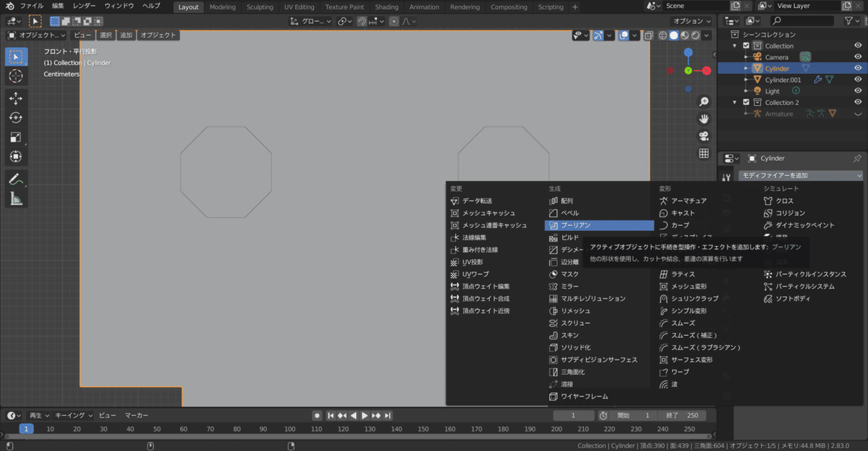
Task: Activate the 3D Cursor tool
Action: (16, 76)
